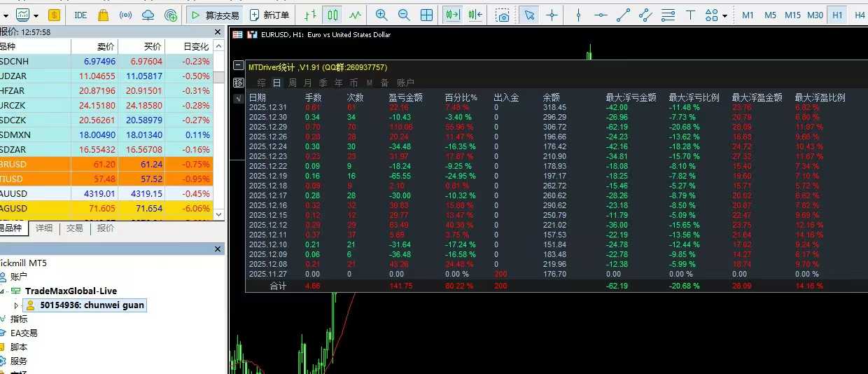Switch timeframe to M1
Screen dimensions: 868x374
[x=748, y=15]
